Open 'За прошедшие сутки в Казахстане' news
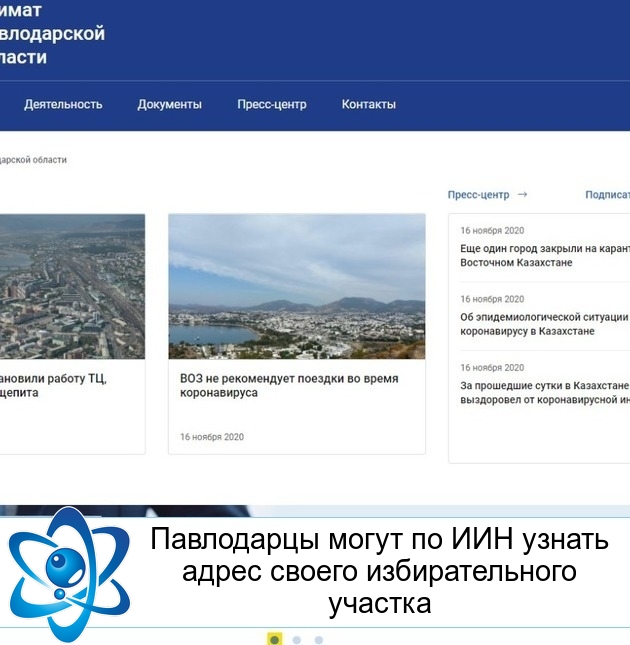 [x=544, y=392]
